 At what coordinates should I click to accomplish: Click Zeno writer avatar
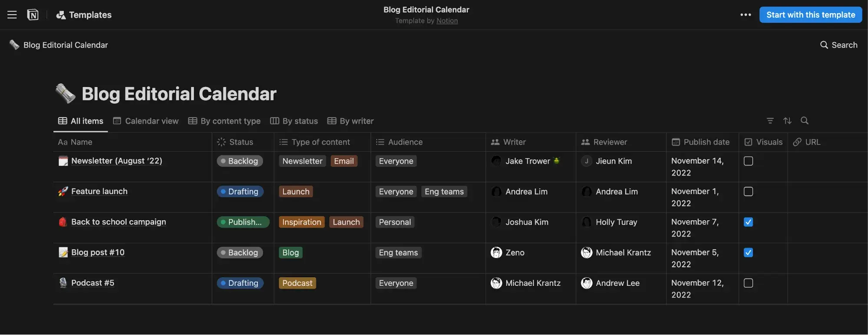[496, 252]
